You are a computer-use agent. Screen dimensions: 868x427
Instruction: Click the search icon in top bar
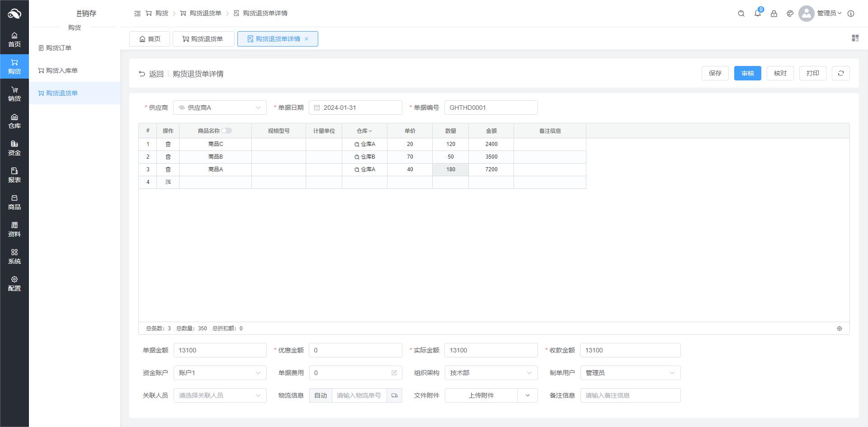tap(741, 14)
